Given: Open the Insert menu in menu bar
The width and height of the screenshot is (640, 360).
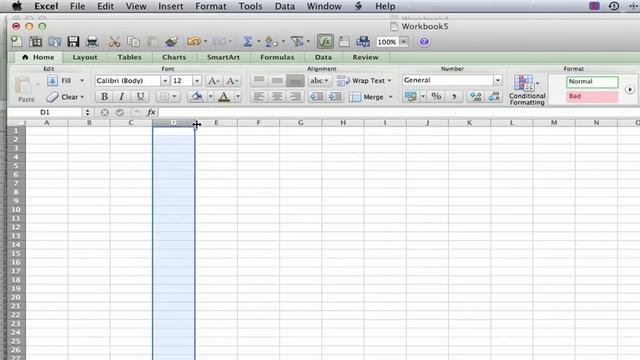Looking at the screenshot, I should (x=171, y=6).
